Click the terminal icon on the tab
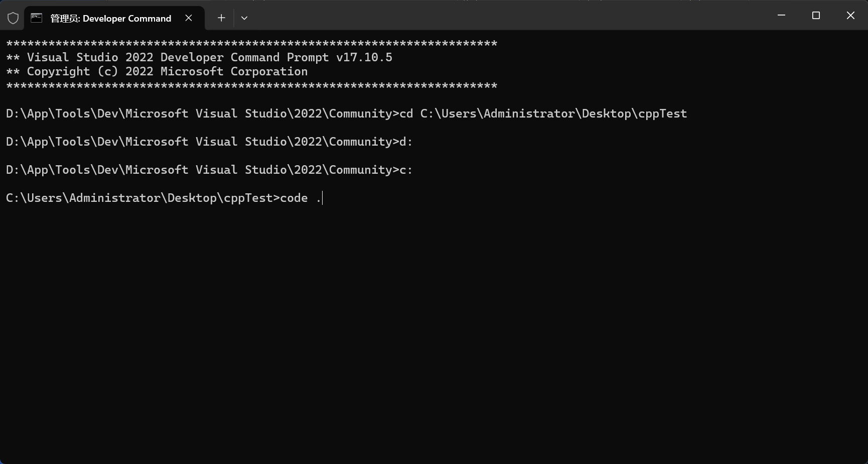The height and width of the screenshot is (464, 868). coord(37,18)
